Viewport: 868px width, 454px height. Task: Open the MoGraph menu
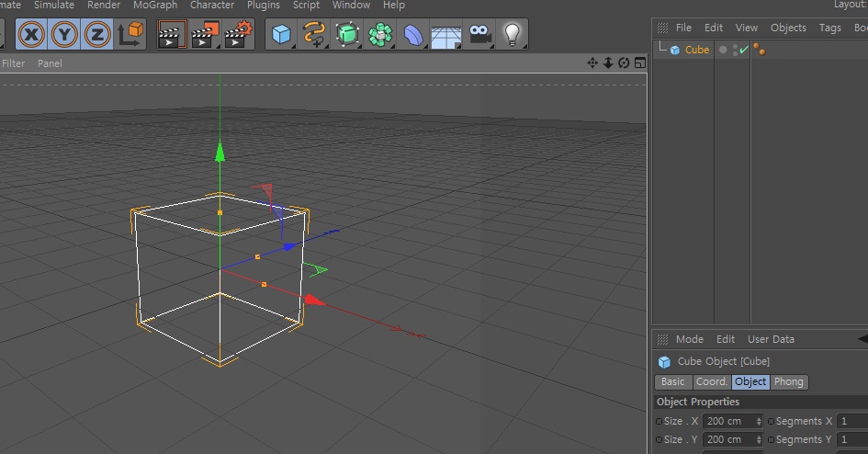(155, 5)
